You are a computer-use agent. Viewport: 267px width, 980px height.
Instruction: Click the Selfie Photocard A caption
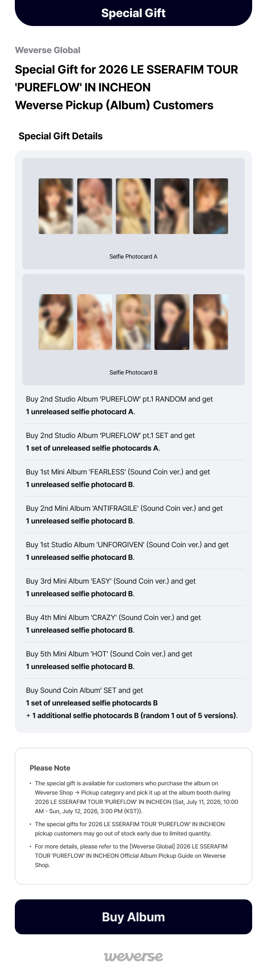coord(133,256)
